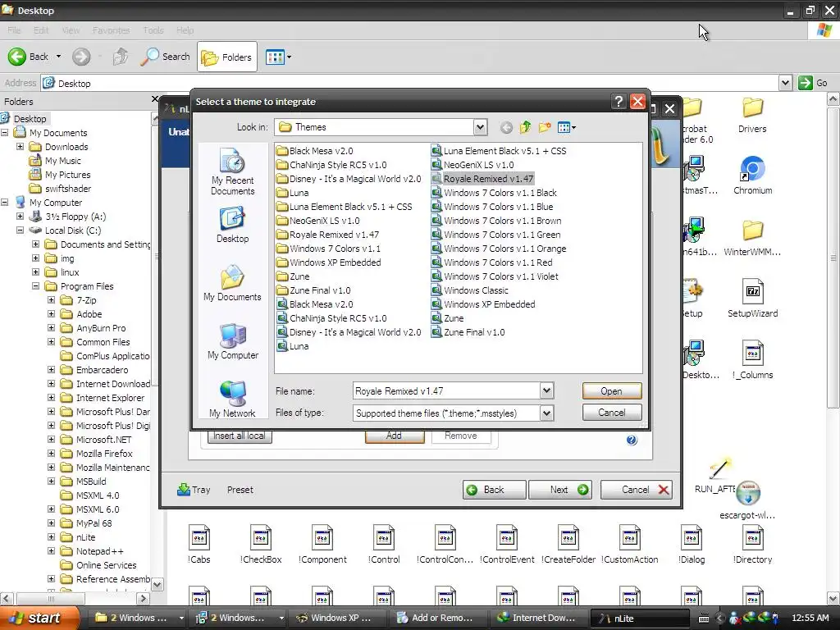Click the Create New Folder icon in dialog
This screenshot has height=630, width=840.
pyautogui.click(x=545, y=127)
